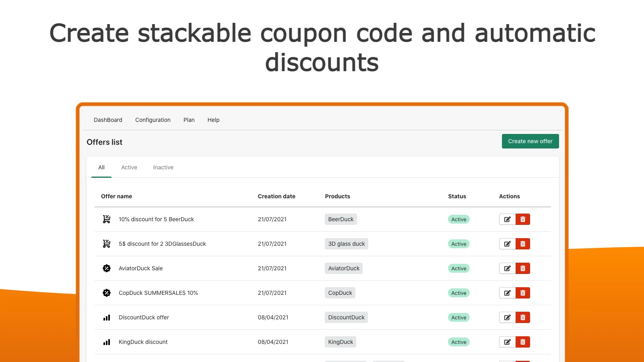Open the Plan menu item
Viewport: 644px width, 362px height.
coord(189,120)
